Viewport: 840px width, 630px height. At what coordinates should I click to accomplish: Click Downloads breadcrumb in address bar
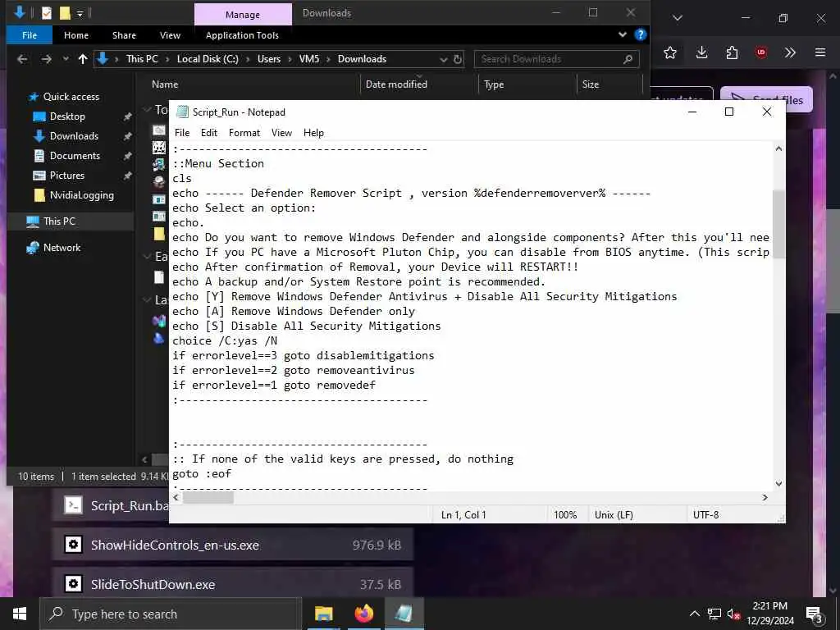pyautogui.click(x=362, y=59)
